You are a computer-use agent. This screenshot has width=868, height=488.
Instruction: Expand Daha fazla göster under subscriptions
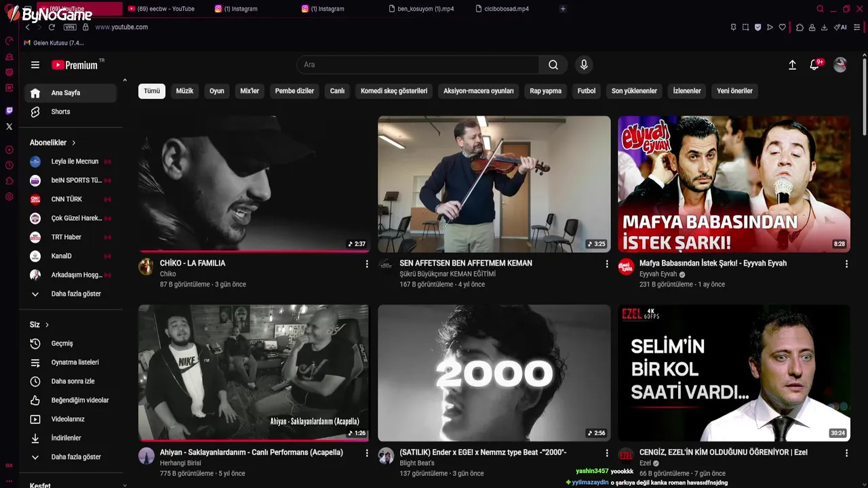click(x=71, y=294)
